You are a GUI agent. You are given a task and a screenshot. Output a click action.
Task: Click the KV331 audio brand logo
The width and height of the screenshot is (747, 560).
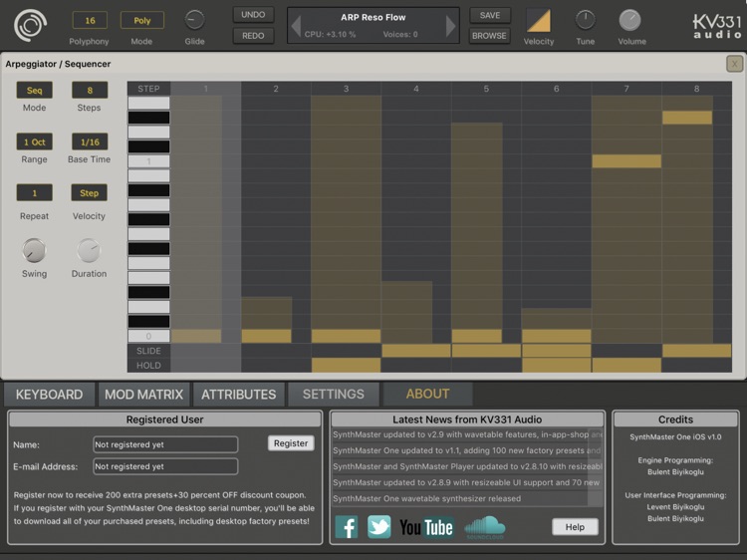tap(717, 26)
